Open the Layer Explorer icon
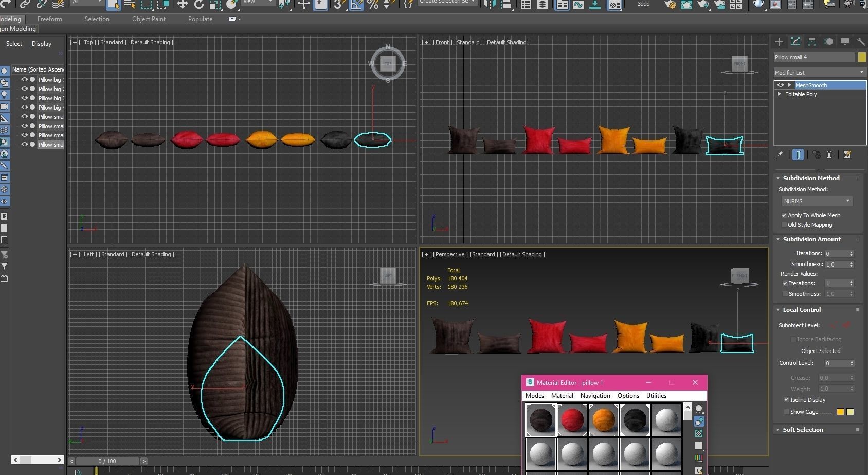Viewport: 868px width, 475px height. 542,4
